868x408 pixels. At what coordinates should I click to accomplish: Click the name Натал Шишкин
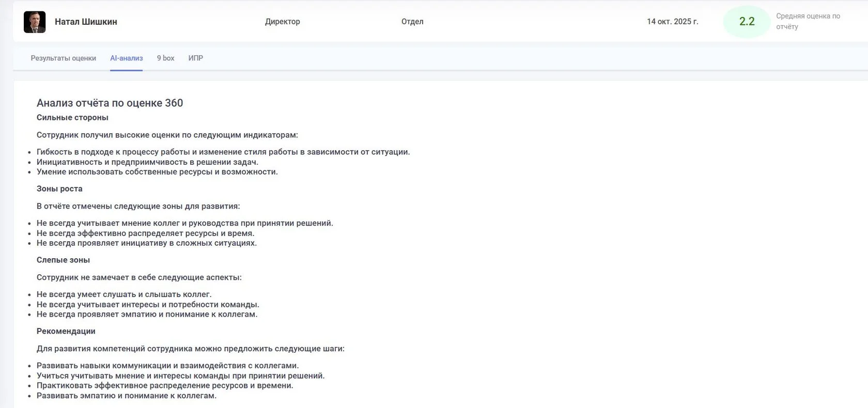pos(86,22)
